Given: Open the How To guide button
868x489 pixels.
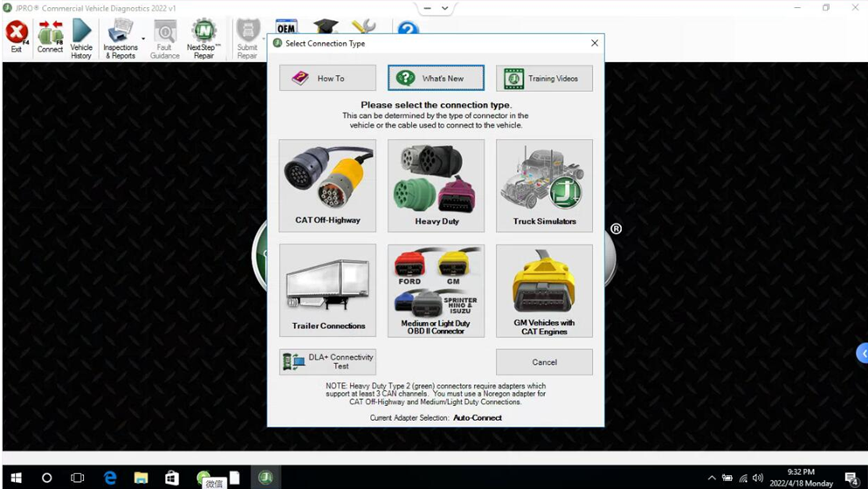Looking at the screenshot, I should 327,78.
